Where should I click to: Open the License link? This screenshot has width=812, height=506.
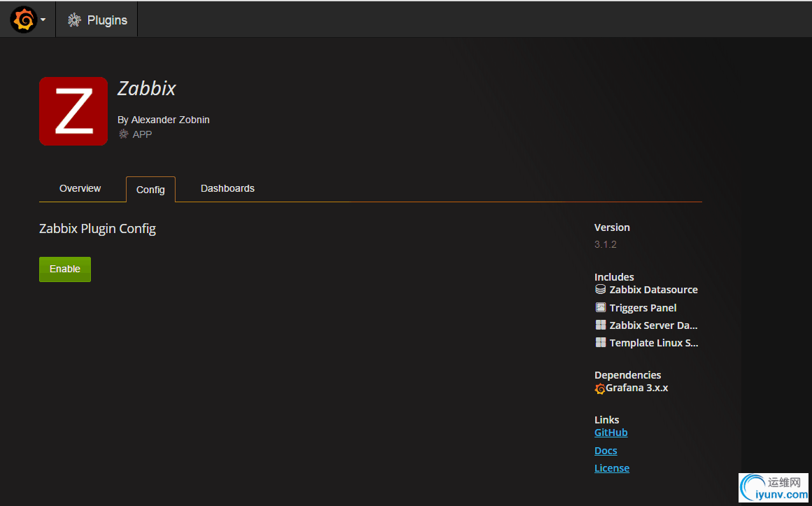[612, 468]
